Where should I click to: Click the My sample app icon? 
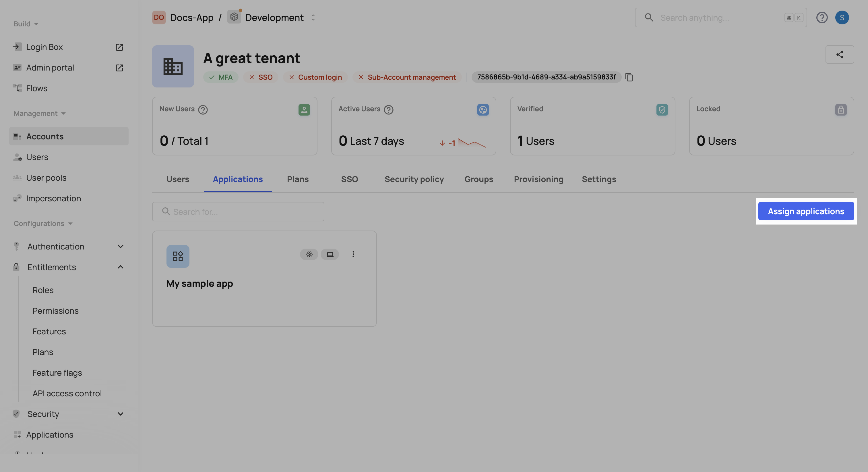(178, 256)
